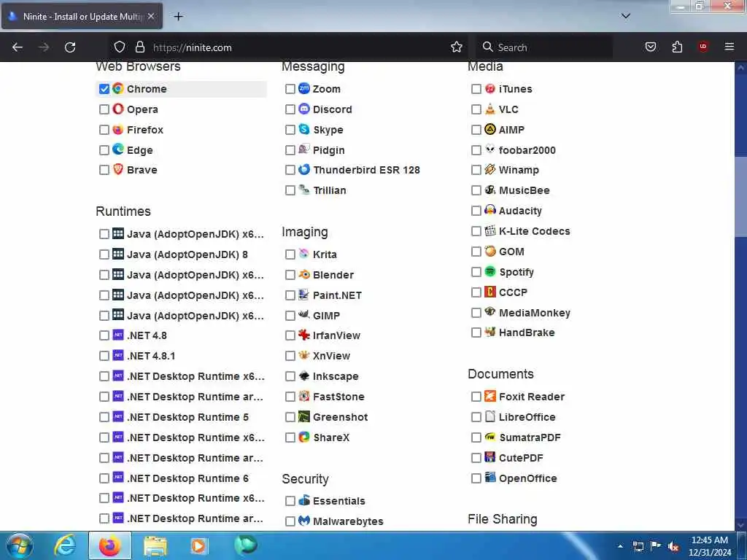747x560 pixels.
Task: Select the Essentials checkbox
Action: pyautogui.click(x=290, y=501)
